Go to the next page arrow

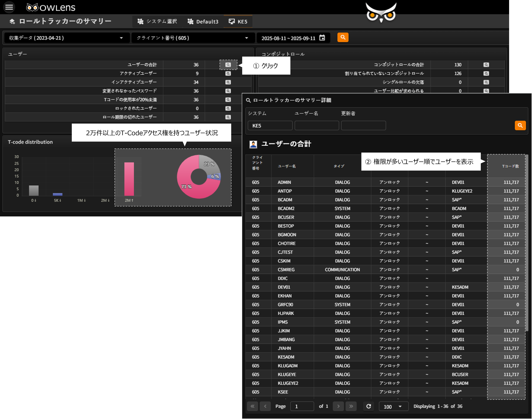[x=338, y=406]
